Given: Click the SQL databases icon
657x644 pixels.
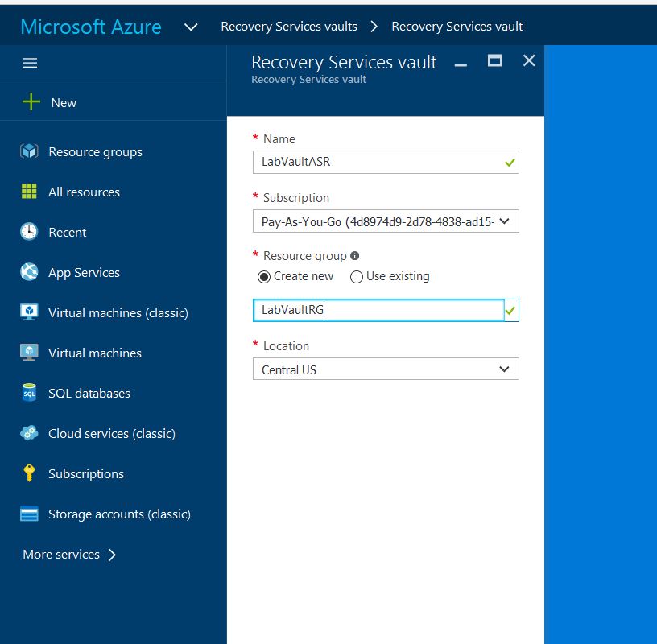Looking at the screenshot, I should pos(29,393).
